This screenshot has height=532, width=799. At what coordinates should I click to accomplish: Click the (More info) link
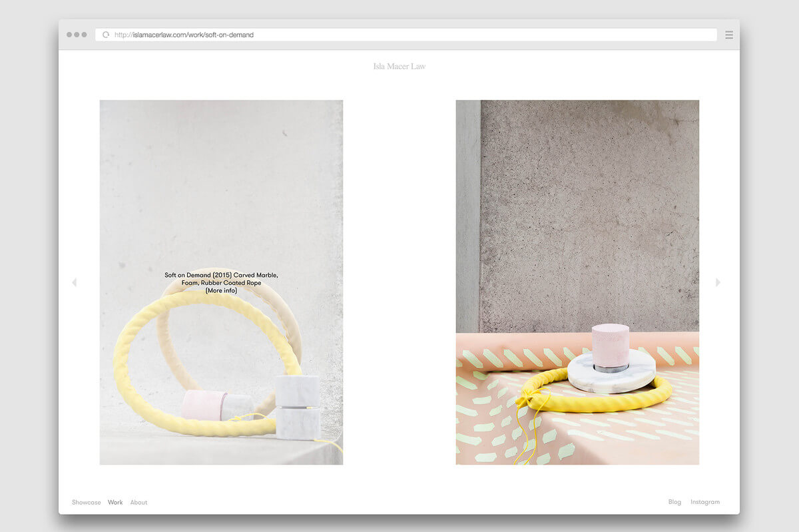[x=221, y=290]
